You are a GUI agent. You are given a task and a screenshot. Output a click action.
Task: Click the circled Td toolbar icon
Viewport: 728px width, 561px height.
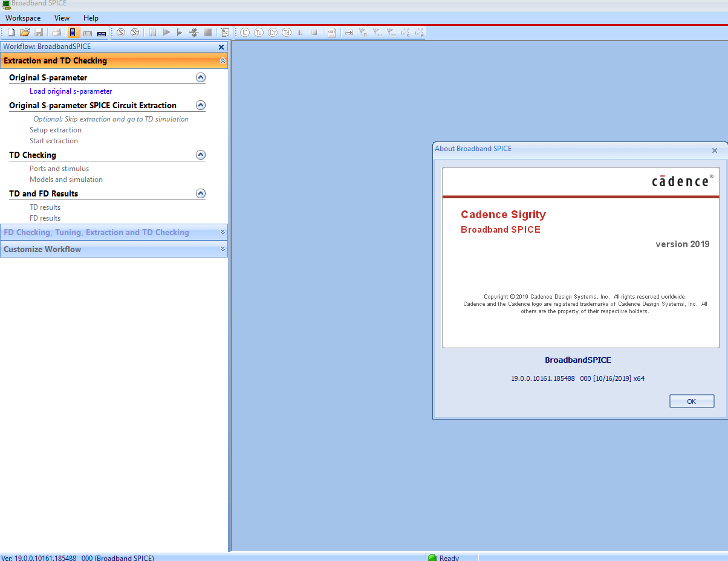(x=287, y=32)
